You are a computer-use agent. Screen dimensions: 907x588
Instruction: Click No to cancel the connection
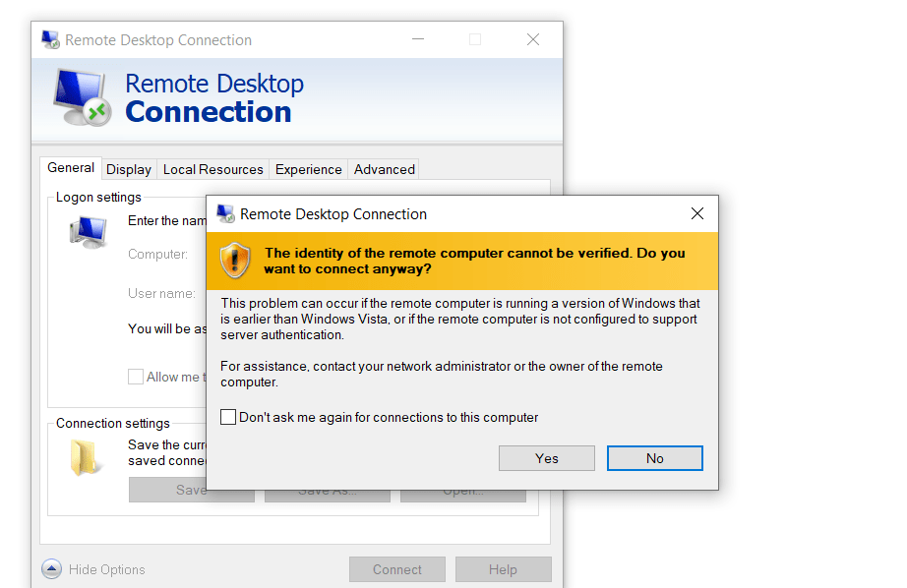pos(655,458)
